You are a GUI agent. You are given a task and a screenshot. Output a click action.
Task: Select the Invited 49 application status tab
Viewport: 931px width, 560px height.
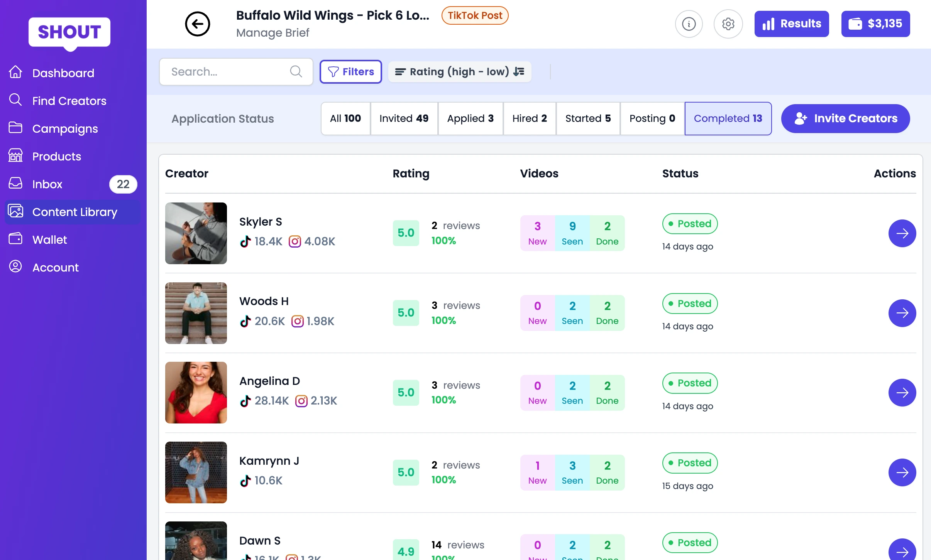click(x=404, y=118)
